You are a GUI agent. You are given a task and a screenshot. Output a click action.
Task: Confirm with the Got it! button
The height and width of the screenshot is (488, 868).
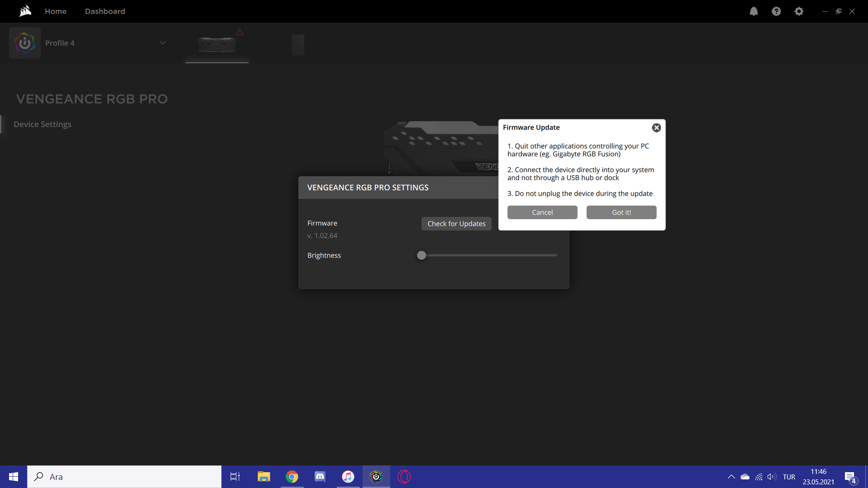622,212
